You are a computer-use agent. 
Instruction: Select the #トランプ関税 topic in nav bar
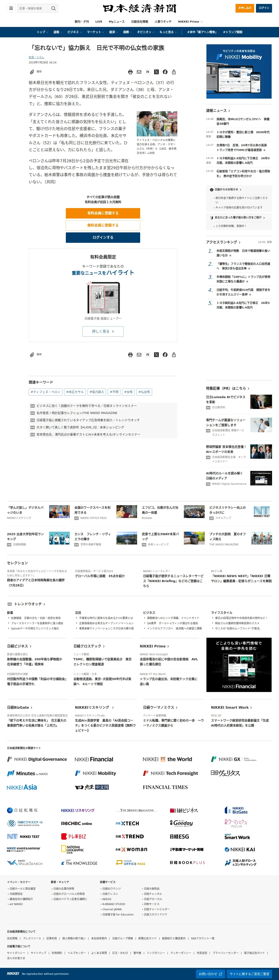pyautogui.click(x=232, y=32)
